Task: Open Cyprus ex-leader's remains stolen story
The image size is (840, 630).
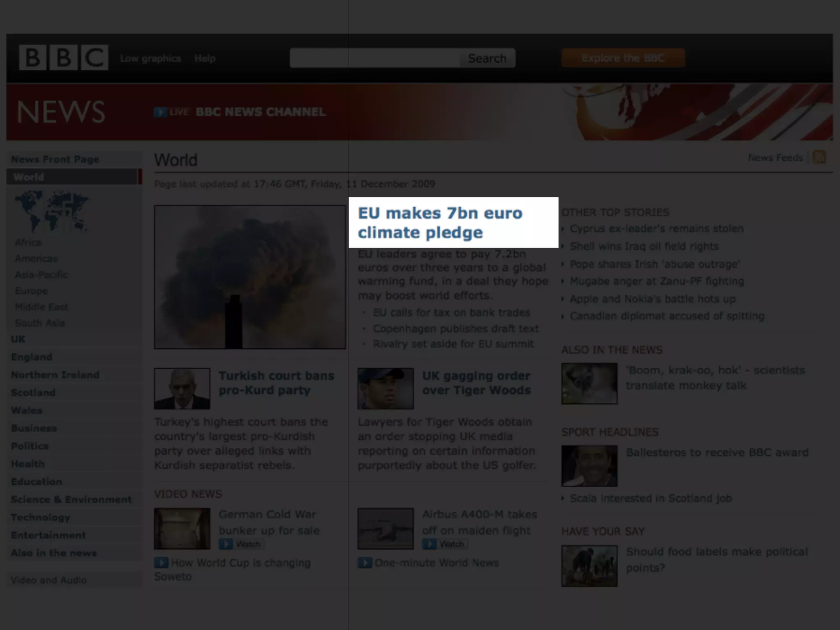Action: 656,228
